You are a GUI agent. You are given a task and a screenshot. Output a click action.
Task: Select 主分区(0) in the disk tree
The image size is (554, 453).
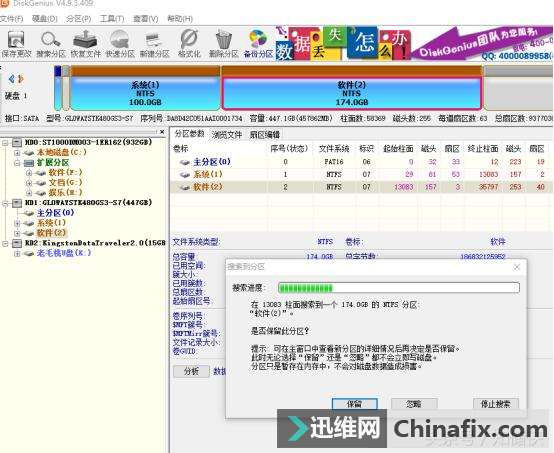(55, 213)
